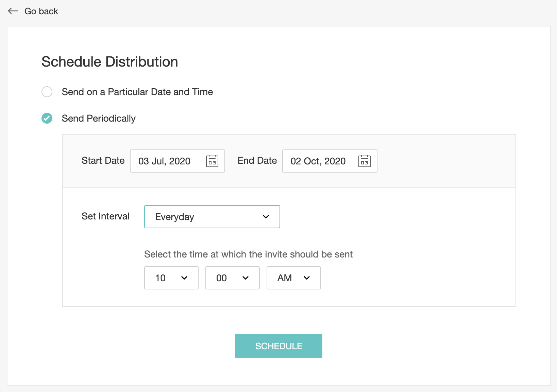Click the End Date calendar icon
The width and height of the screenshot is (557, 392).
(364, 161)
